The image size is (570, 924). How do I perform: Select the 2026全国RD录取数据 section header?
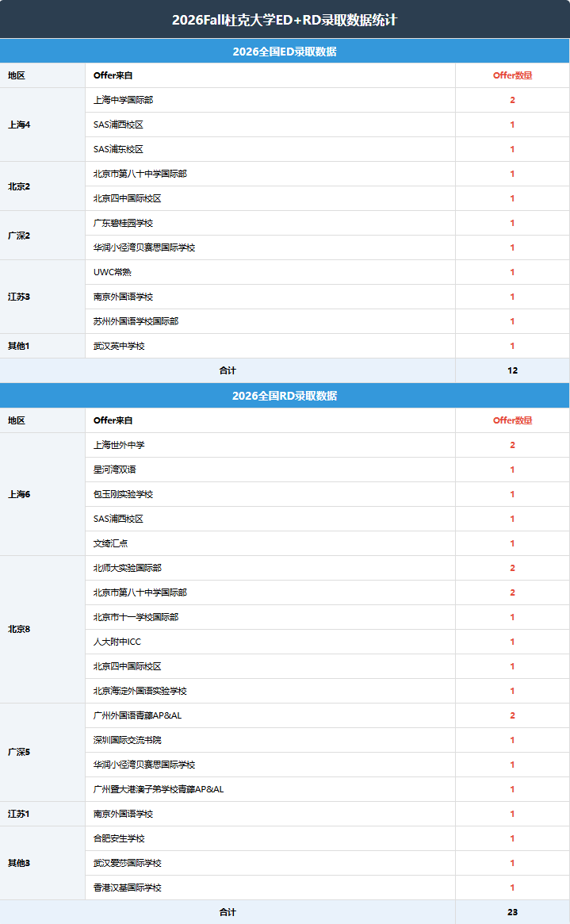285,396
